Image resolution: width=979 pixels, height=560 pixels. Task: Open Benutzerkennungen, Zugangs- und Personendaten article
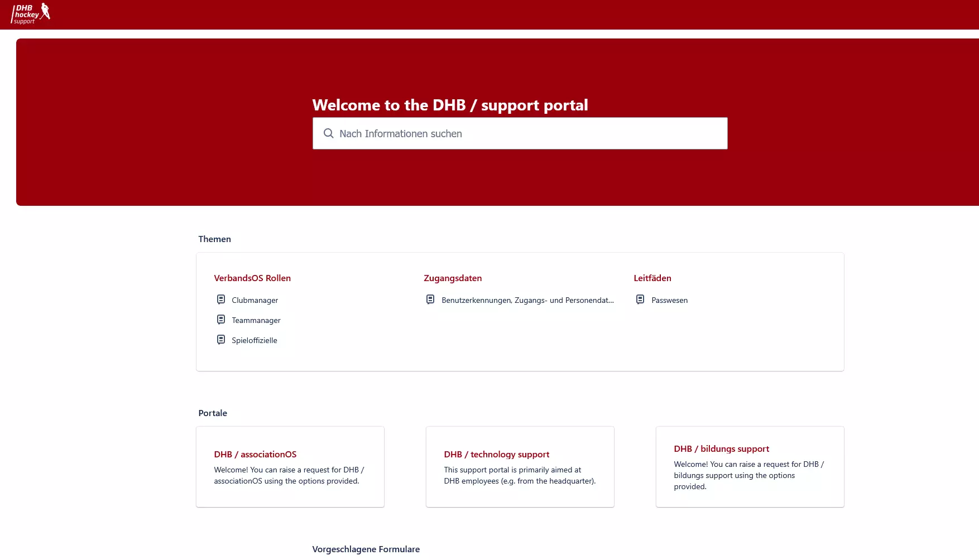527,300
